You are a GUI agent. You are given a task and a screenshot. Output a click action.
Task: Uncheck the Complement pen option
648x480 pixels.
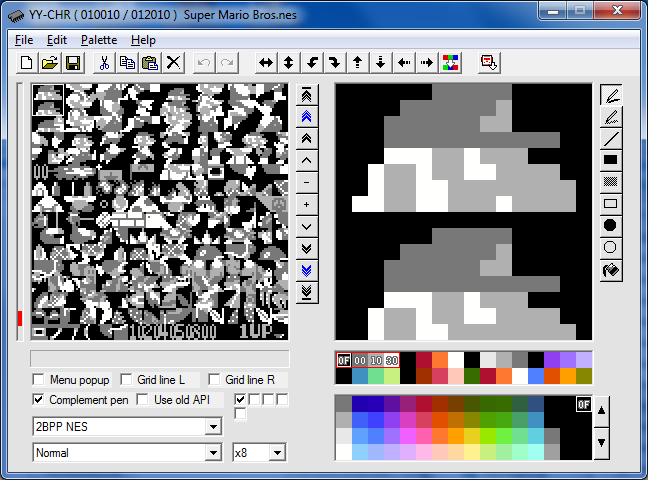click(x=39, y=400)
